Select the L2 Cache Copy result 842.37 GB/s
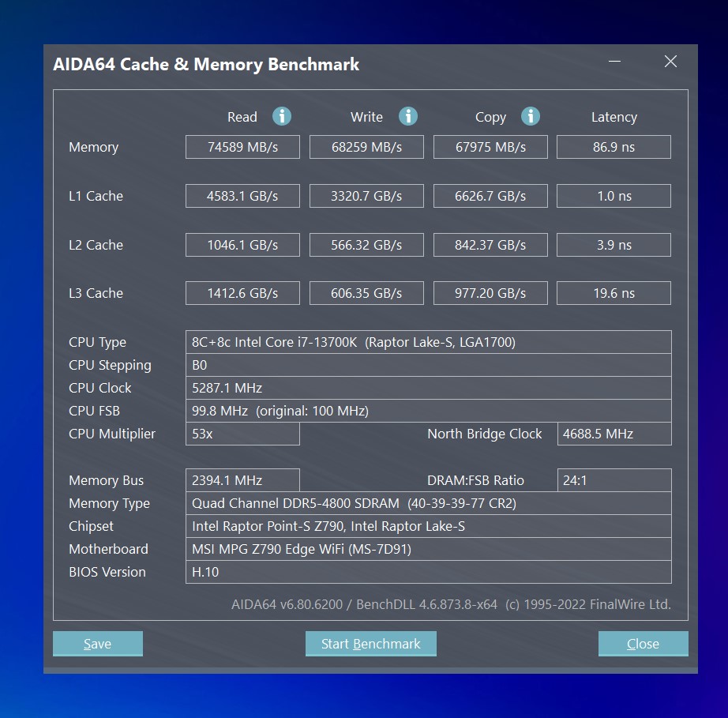 490,244
